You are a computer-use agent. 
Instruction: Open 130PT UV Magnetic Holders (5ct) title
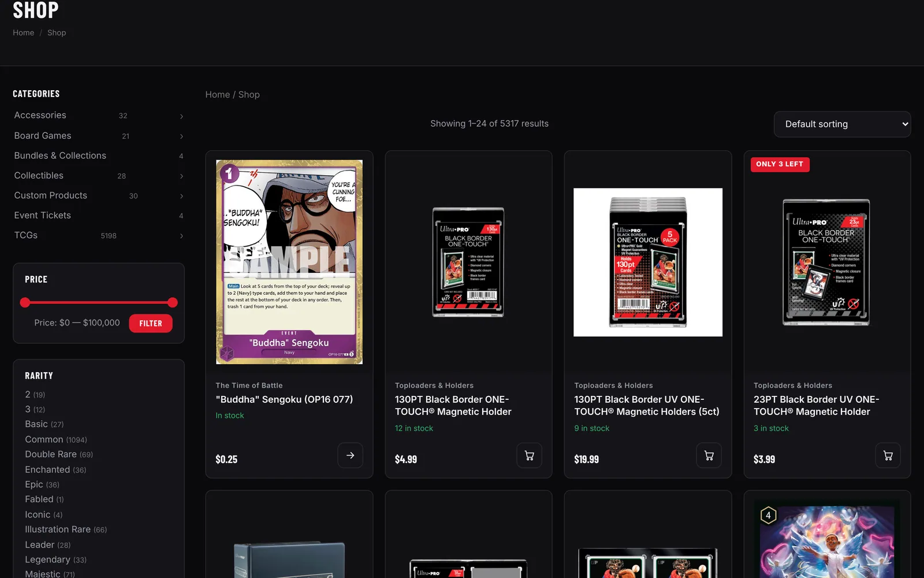647,406
